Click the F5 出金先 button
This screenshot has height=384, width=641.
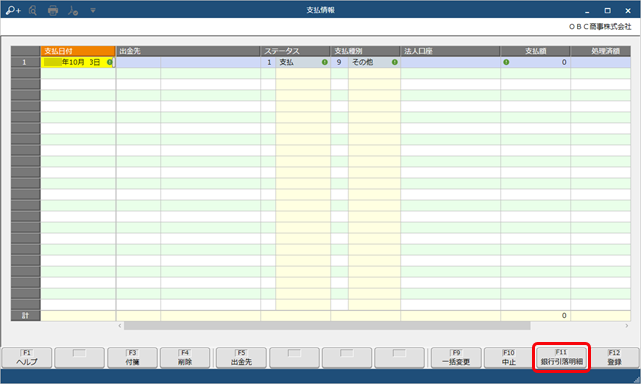coord(241,358)
